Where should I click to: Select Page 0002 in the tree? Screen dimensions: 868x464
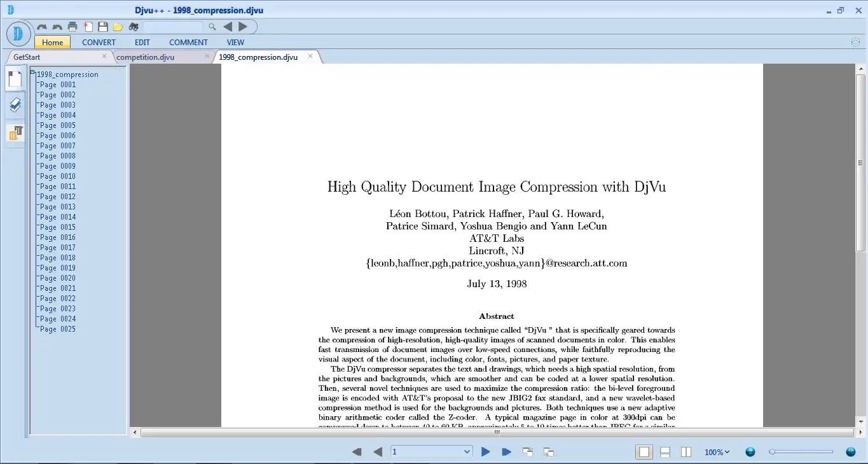click(58, 95)
